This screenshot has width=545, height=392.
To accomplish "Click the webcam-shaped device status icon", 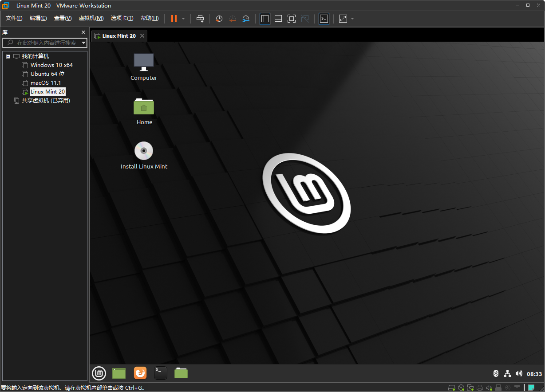I will (508, 388).
